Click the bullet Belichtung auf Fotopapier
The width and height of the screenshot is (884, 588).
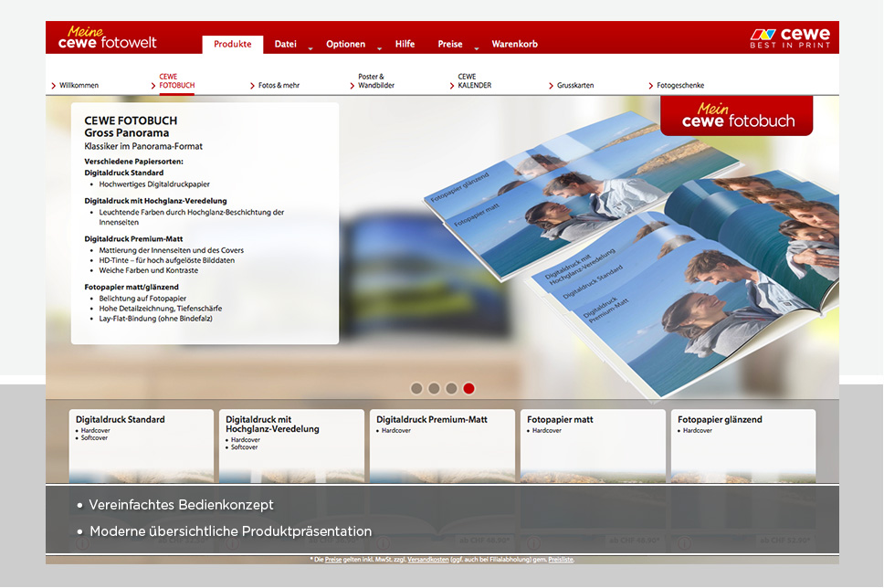(x=142, y=299)
